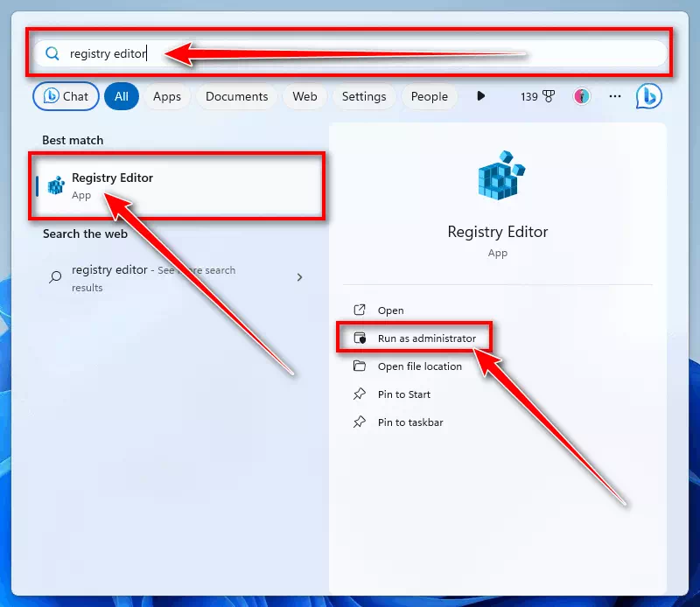Click the Open action's external arrow icon

coord(360,310)
